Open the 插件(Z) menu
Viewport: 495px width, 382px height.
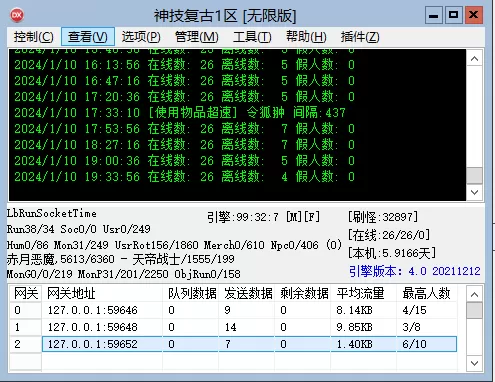click(360, 37)
